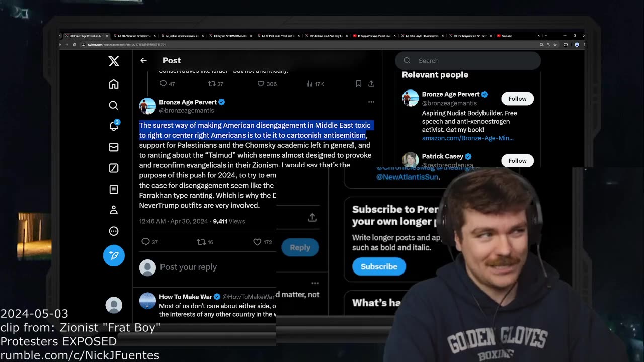644x362 pixels.
Task: Switch to Pi Kappa Phi browser tab
Action: 374,36
